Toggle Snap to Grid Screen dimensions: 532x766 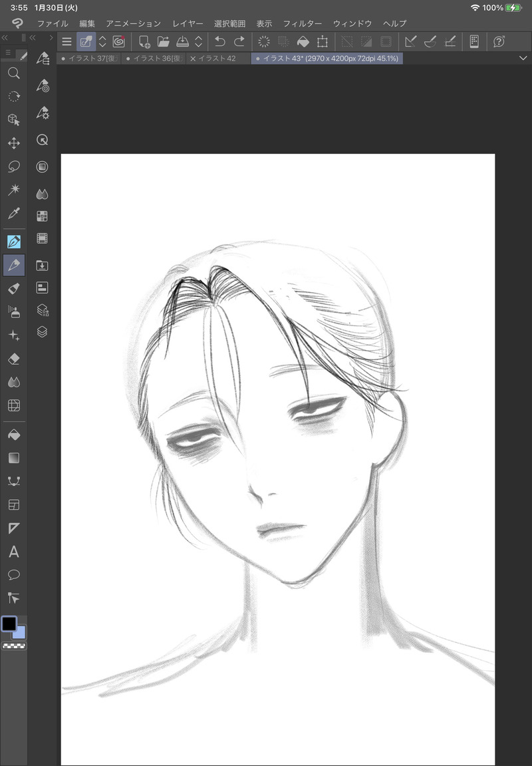point(450,41)
